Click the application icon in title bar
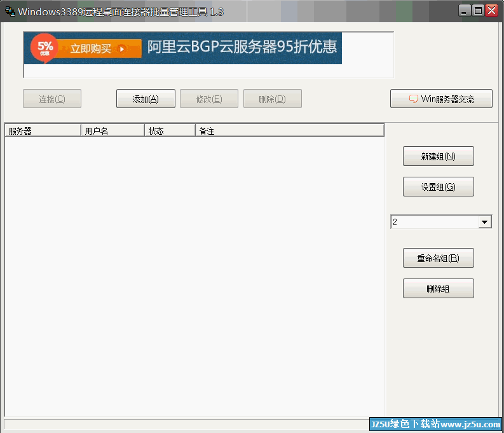This screenshot has width=504, height=433. point(10,11)
